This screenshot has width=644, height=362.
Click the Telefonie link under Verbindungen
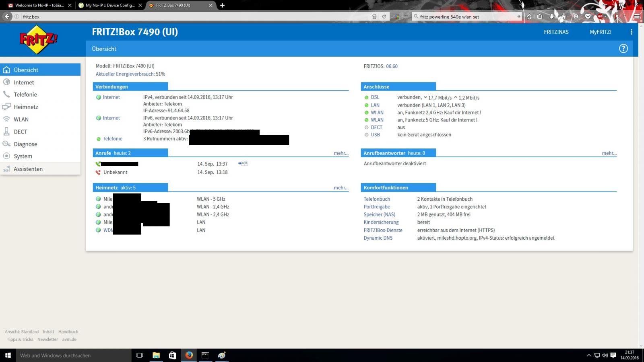pos(112,139)
